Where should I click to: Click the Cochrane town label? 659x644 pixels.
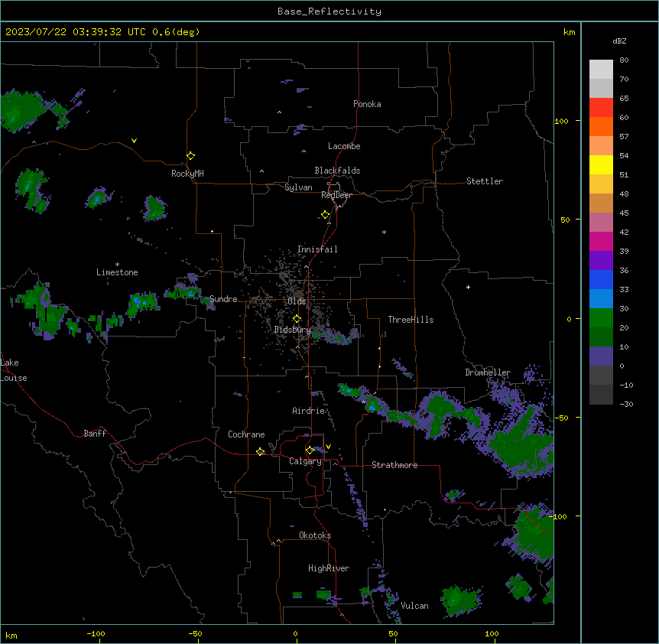(x=246, y=434)
